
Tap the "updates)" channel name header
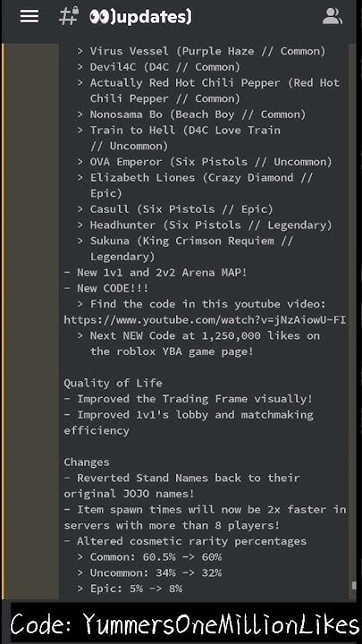(x=151, y=18)
